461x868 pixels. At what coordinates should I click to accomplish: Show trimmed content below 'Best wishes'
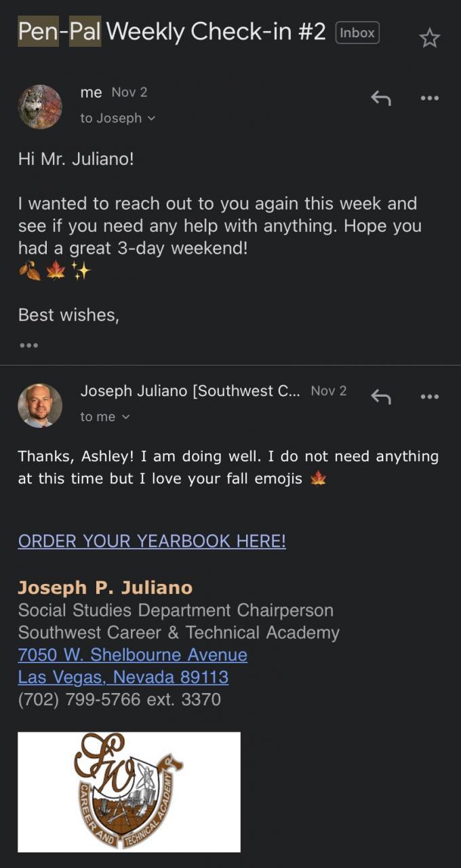coord(28,345)
